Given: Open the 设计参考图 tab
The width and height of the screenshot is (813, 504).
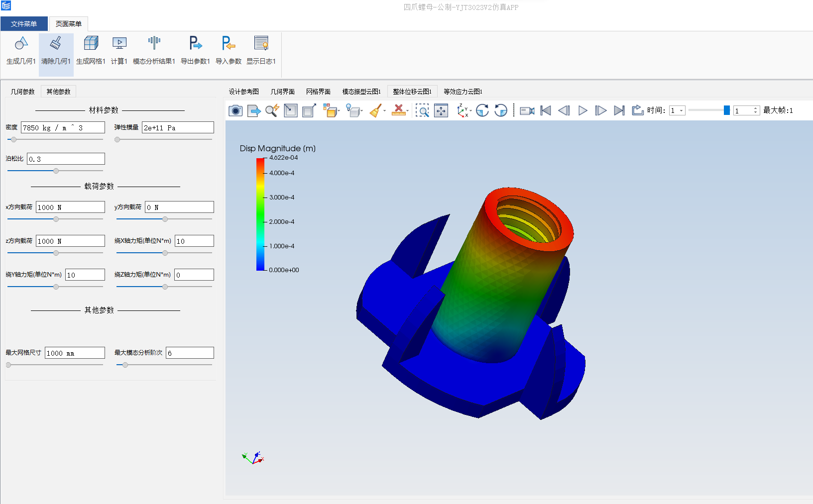Looking at the screenshot, I should (244, 92).
